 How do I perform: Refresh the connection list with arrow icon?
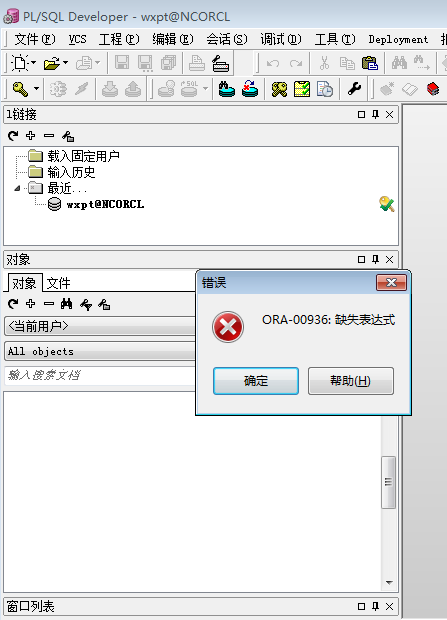(13, 136)
